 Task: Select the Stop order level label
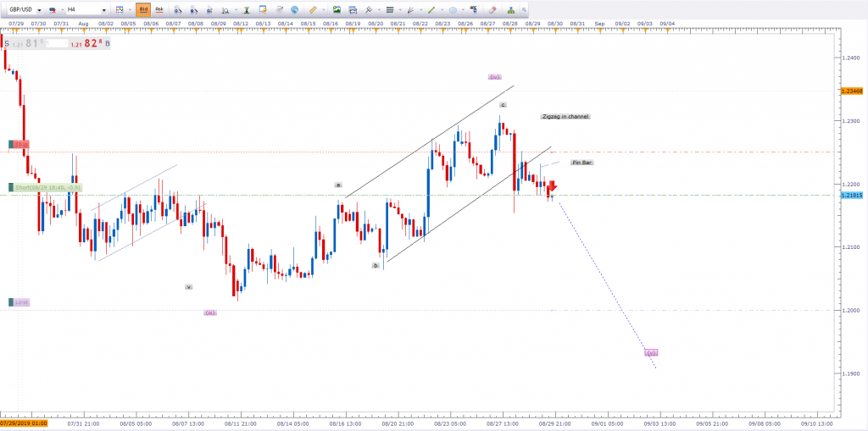point(19,145)
